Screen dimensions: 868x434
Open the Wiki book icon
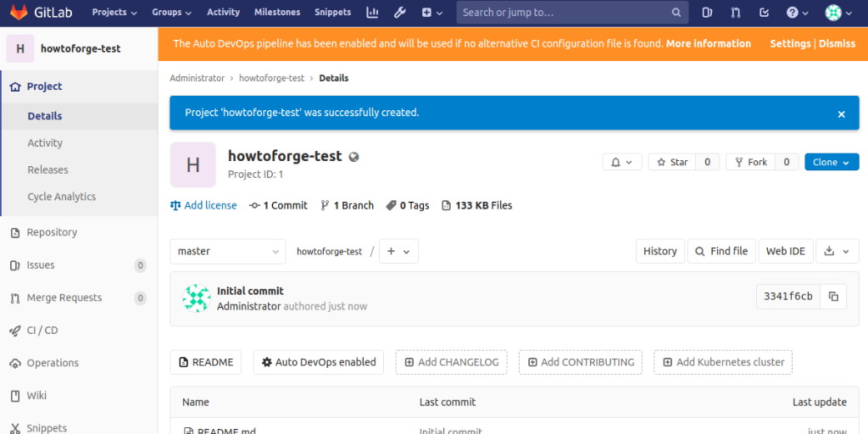click(x=15, y=396)
